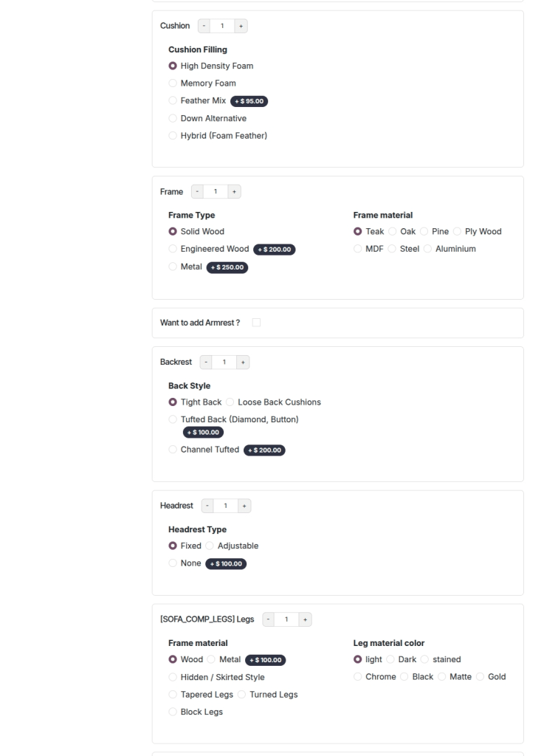Pick Gold as the leg material color
This screenshot has height=756, width=558.
[479, 676]
